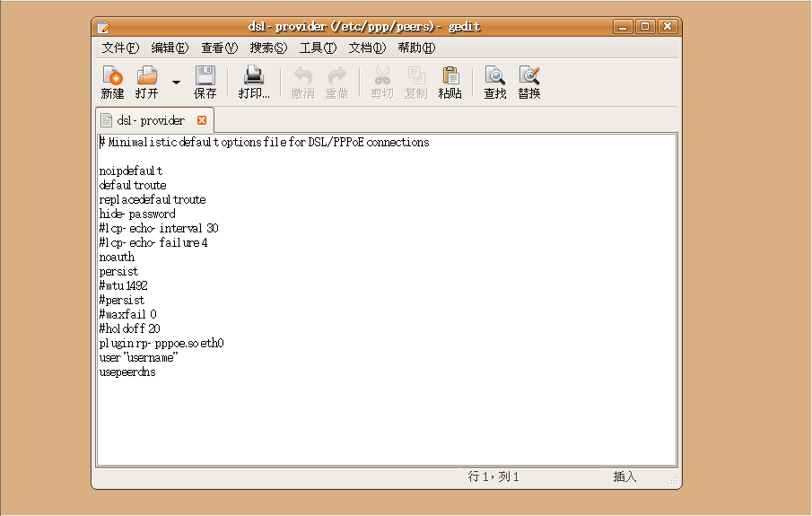Click the New (新建) document icon
This screenshot has width=812, height=516.
pyautogui.click(x=112, y=75)
